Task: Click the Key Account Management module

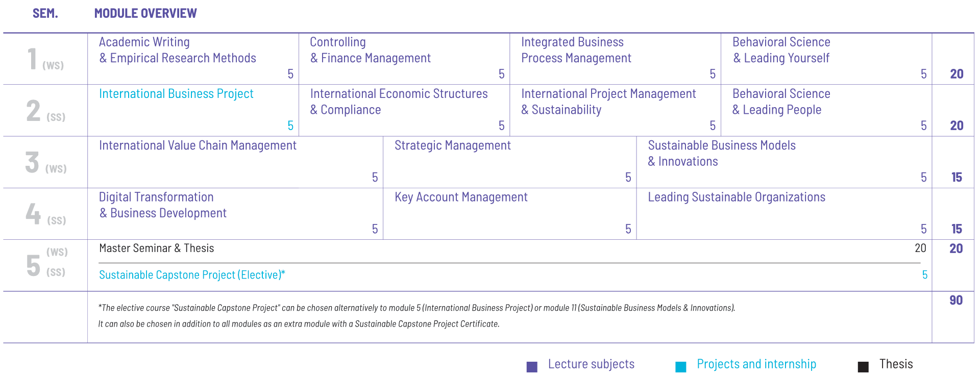Action: click(x=461, y=197)
